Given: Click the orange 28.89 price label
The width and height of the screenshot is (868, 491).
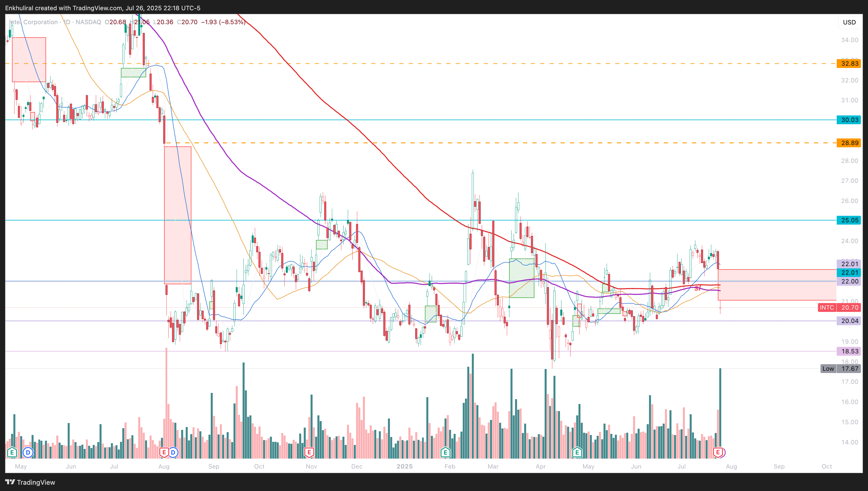Looking at the screenshot, I should 849,143.
